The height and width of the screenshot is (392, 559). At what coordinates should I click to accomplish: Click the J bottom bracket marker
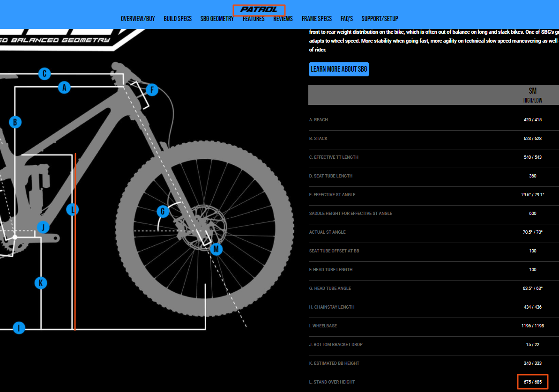pos(43,228)
